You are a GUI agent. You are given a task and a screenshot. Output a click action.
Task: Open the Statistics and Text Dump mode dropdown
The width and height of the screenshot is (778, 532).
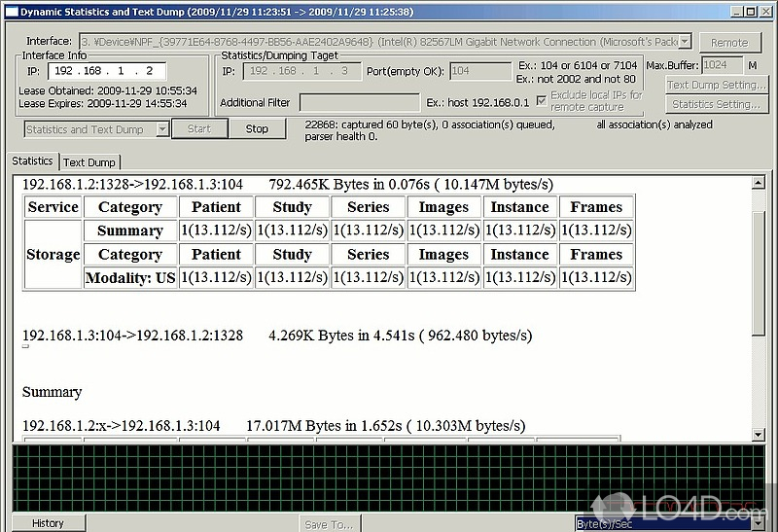[161, 129]
